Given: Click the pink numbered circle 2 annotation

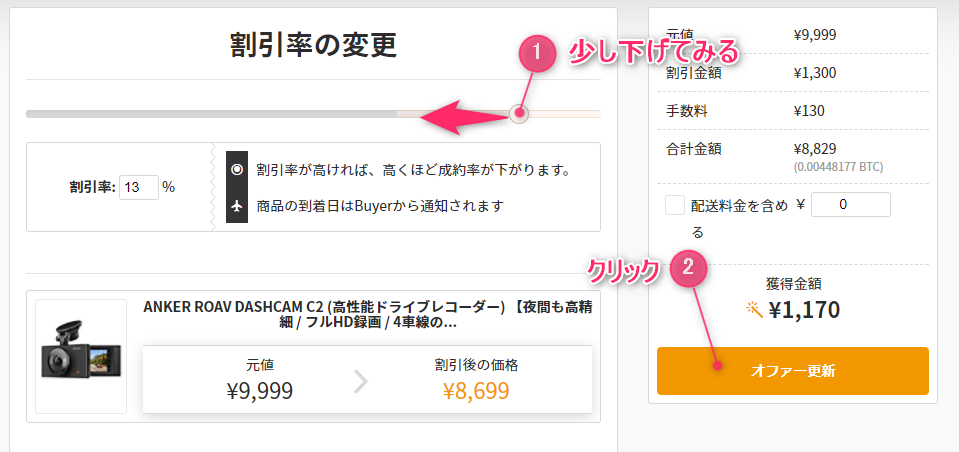Looking at the screenshot, I should (688, 267).
